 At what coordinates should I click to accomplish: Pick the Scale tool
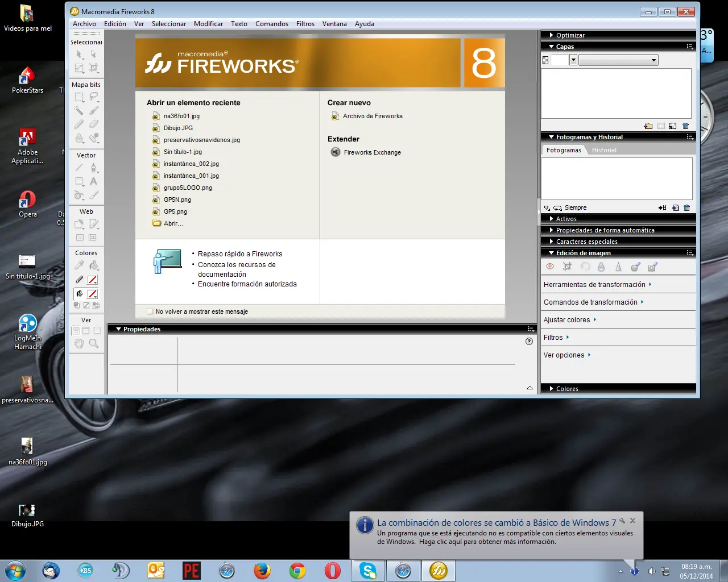(x=79, y=68)
